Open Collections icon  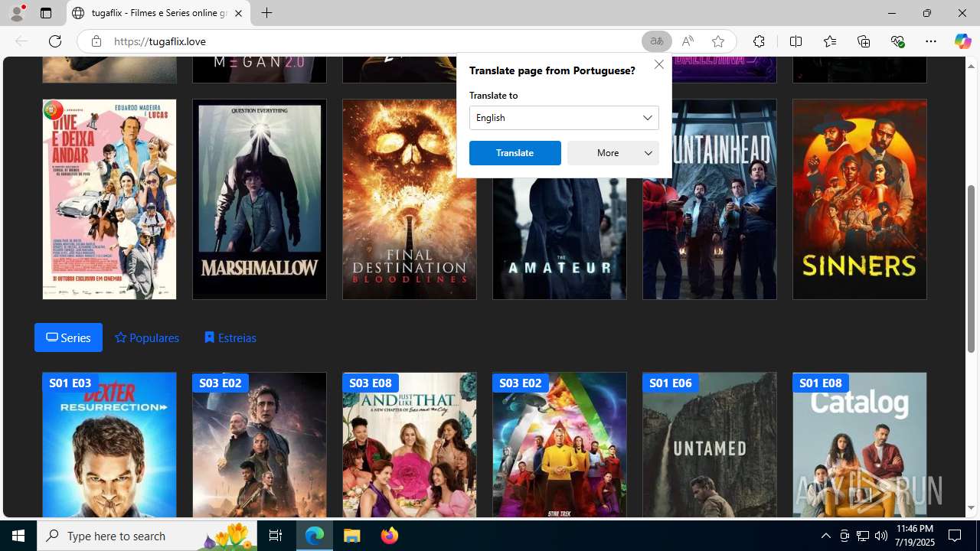[x=864, y=41]
